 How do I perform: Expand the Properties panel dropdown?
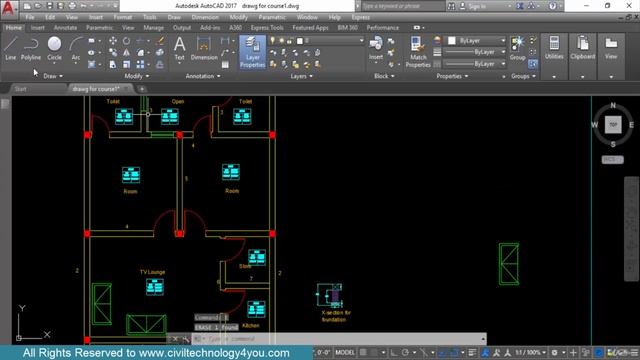pyautogui.click(x=452, y=76)
